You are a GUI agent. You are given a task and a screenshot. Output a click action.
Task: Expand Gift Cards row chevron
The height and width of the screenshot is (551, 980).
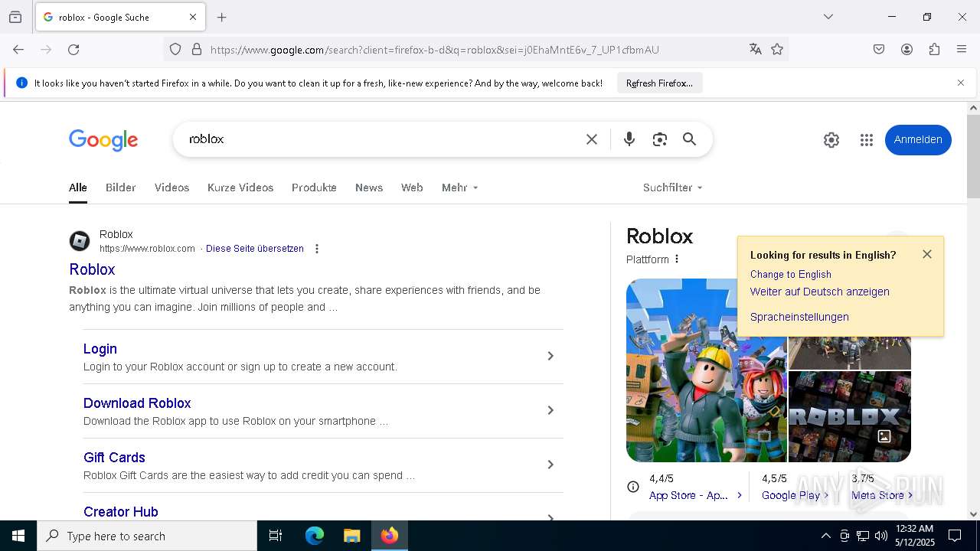550,465
